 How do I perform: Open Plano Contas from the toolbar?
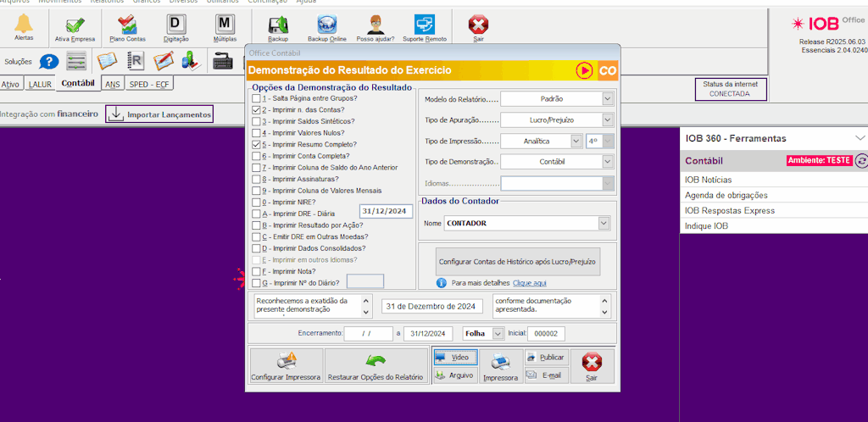(127, 25)
